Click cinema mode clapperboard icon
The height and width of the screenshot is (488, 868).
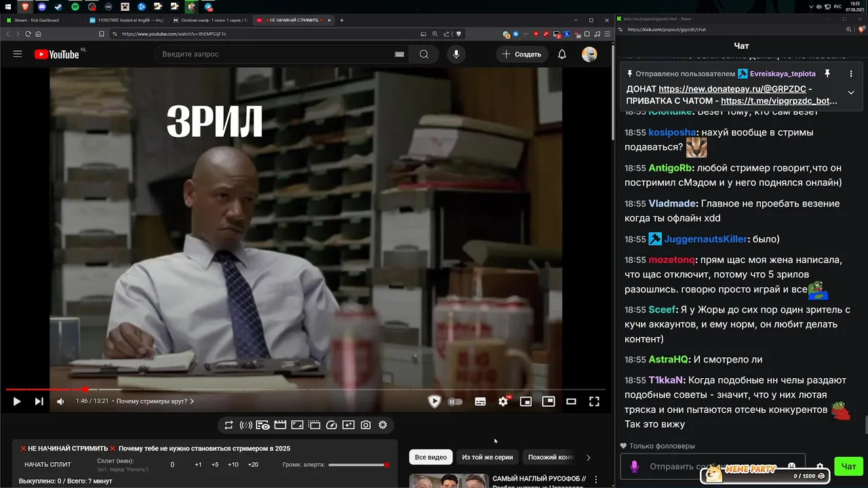(x=280, y=425)
